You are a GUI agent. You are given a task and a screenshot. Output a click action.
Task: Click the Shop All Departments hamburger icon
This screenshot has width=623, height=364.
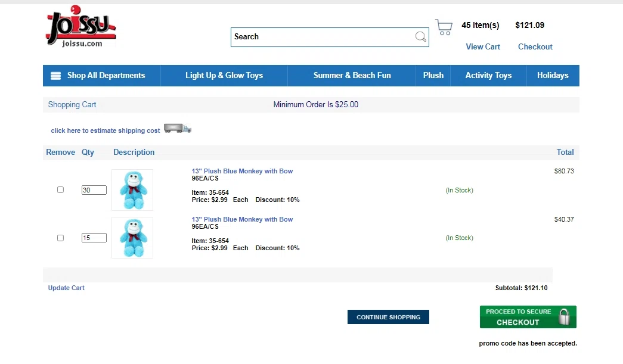pyautogui.click(x=56, y=76)
